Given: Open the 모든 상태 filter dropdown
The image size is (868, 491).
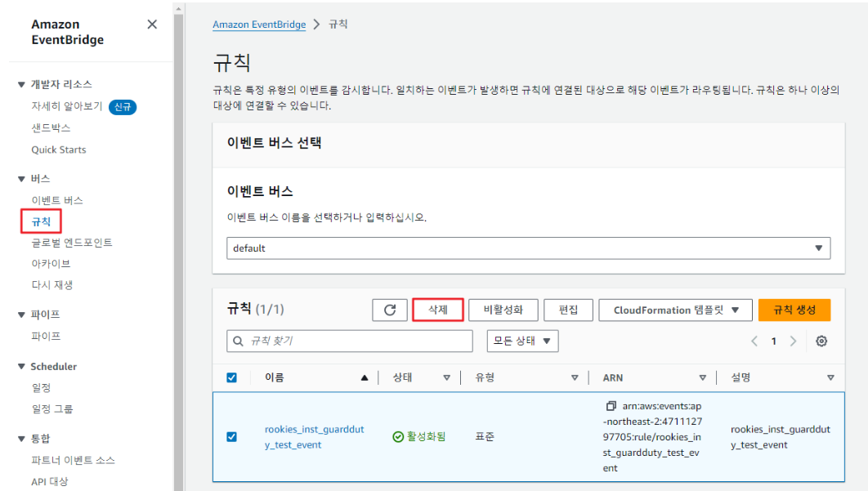Looking at the screenshot, I should point(522,341).
